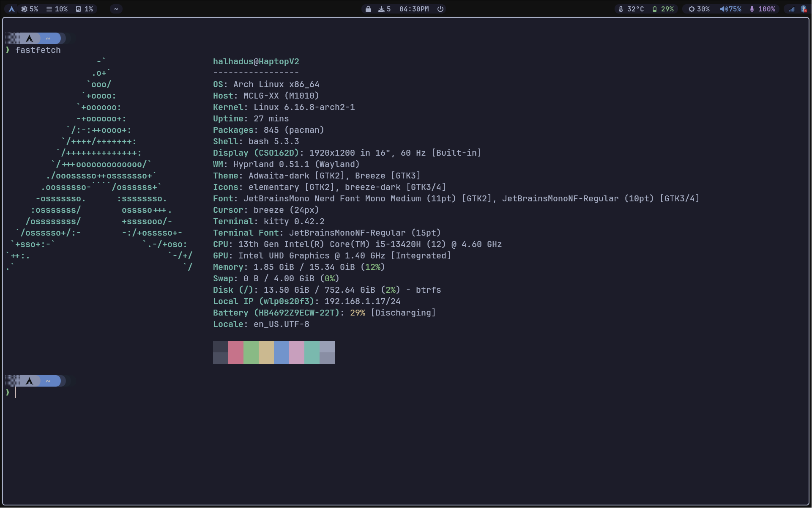This screenshot has height=508, width=812.
Task: Click the 04:30PM clock
Action: click(x=414, y=9)
